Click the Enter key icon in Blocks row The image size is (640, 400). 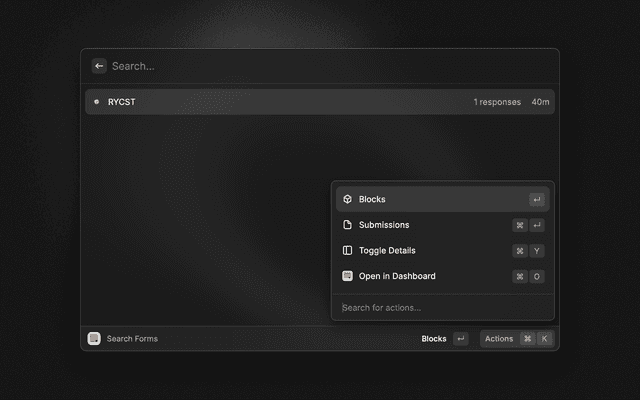tap(537, 200)
